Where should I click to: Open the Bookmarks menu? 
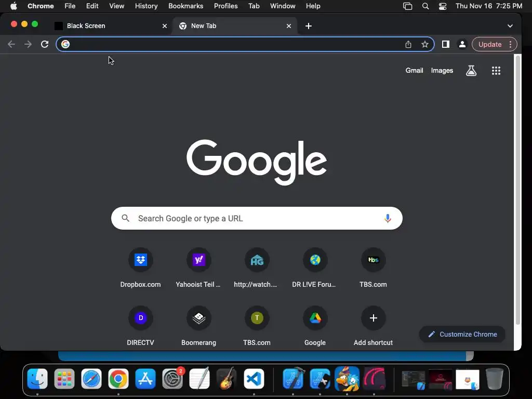pos(185,6)
